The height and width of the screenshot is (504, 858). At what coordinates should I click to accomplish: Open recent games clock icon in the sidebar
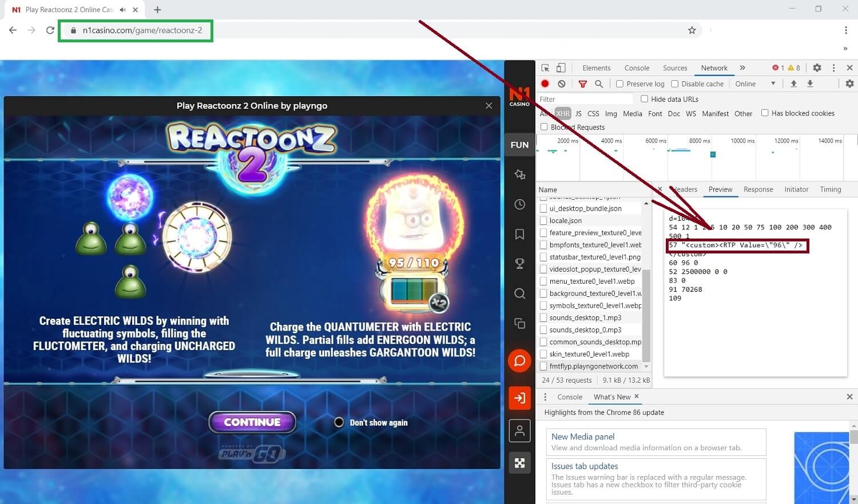point(519,204)
